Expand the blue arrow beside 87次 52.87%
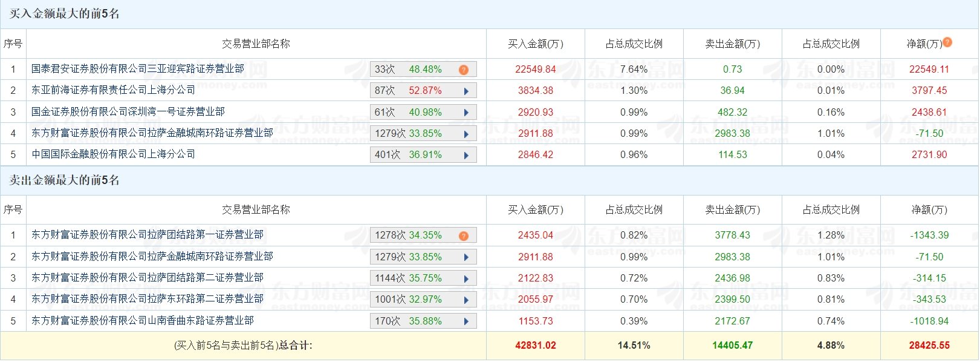The height and width of the screenshot is (362, 980). coord(466,91)
